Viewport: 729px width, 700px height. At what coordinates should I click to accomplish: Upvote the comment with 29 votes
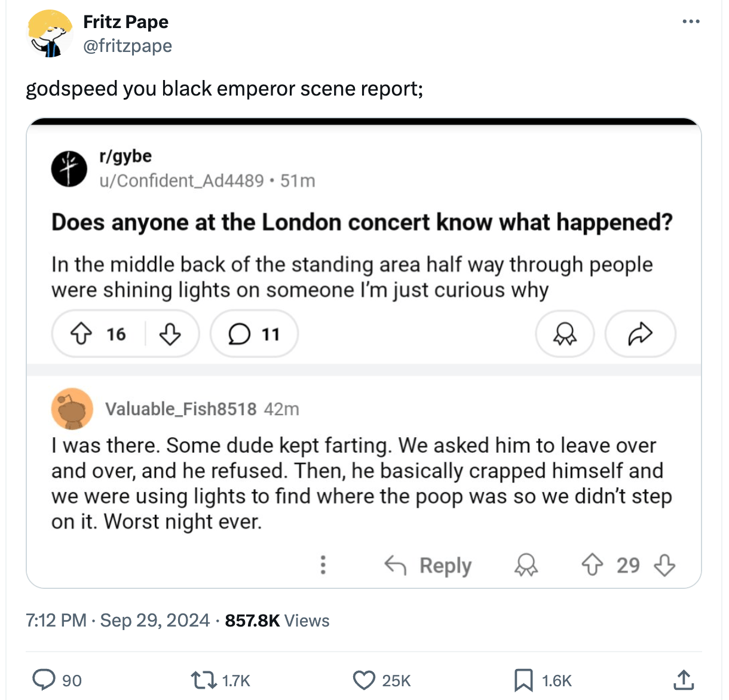[x=592, y=565]
